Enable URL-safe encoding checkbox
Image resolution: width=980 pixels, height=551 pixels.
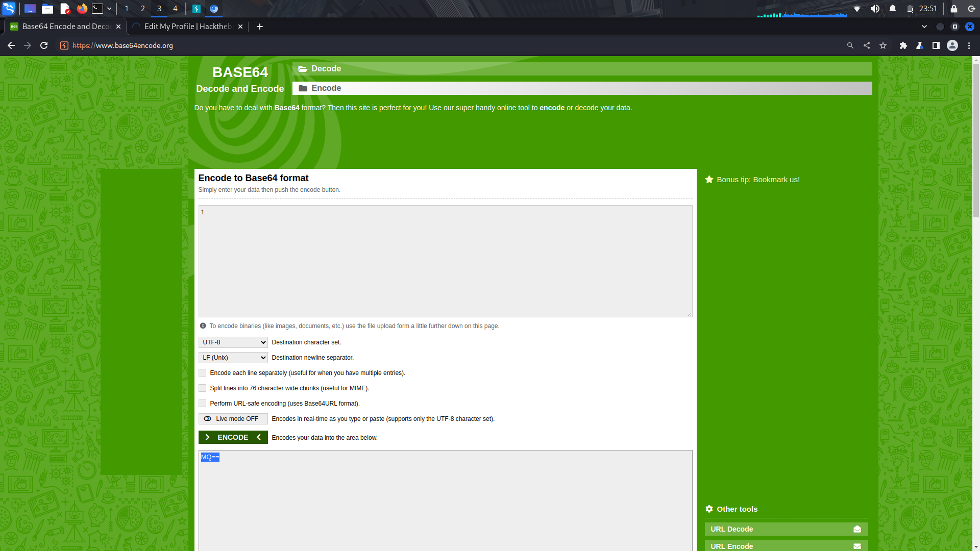tap(202, 403)
